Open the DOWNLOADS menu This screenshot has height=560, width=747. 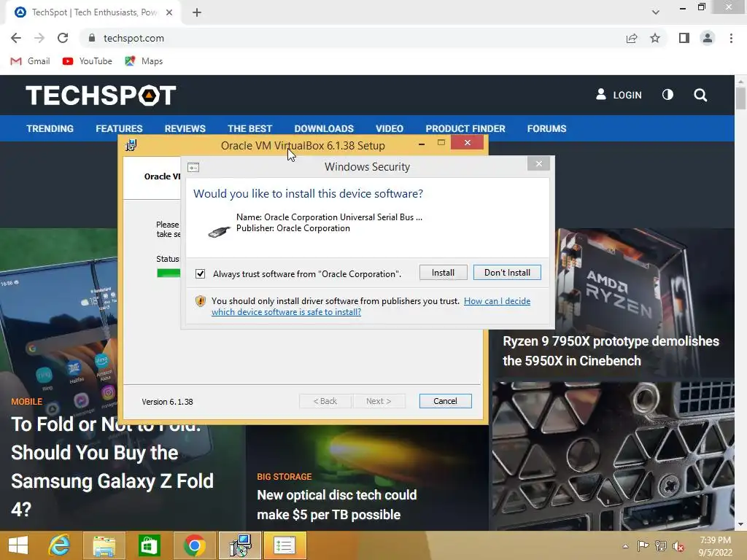[324, 128]
